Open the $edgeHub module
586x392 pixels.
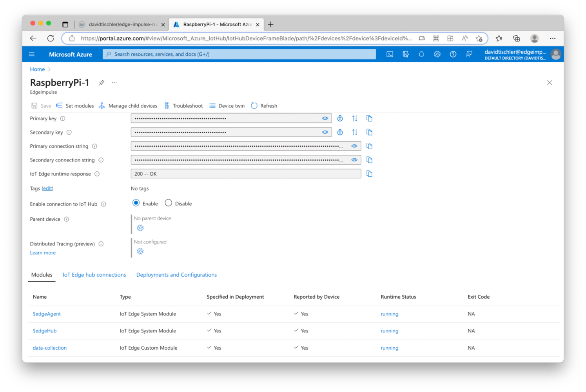[x=45, y=331]
